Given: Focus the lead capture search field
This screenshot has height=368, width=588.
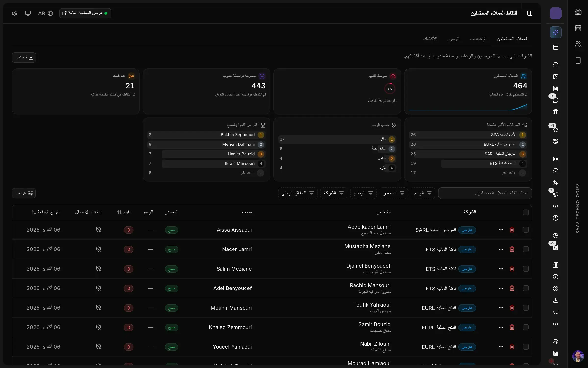Looking at the screenshot, I should tap(485, 193).
